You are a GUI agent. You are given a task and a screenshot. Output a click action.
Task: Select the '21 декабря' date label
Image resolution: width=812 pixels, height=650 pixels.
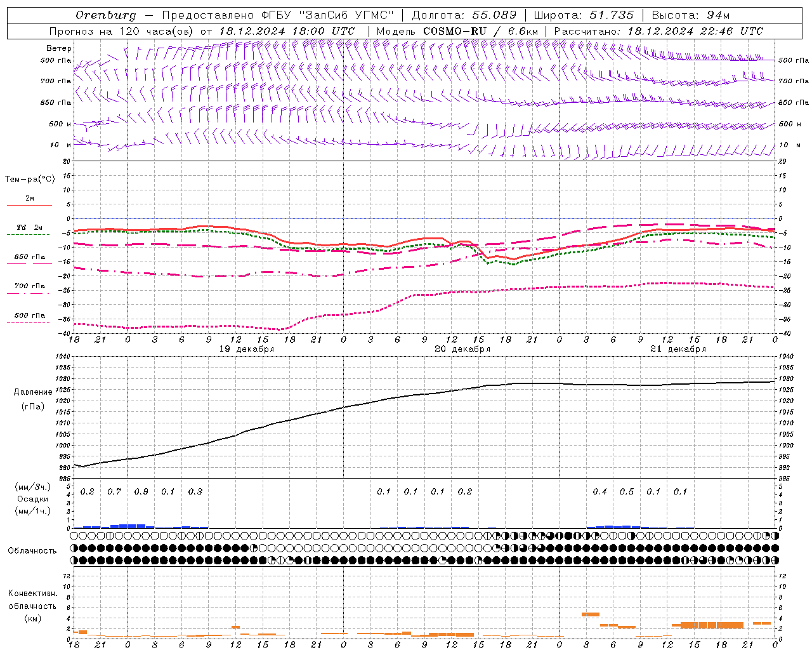[x=678, y=348]
